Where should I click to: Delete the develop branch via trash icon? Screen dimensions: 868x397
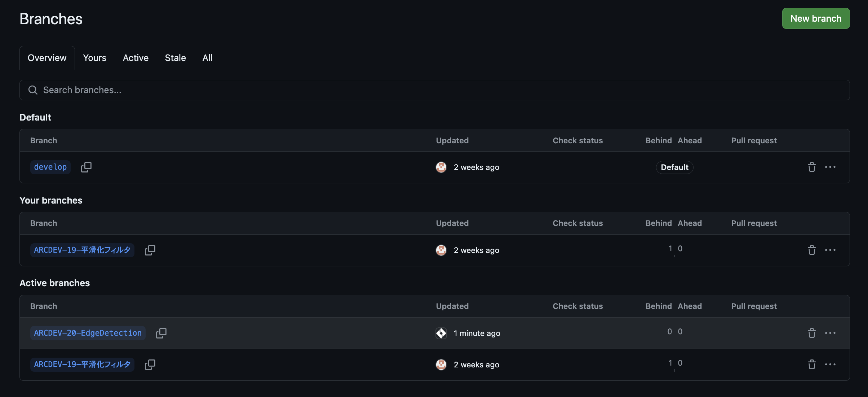point(812,167)
